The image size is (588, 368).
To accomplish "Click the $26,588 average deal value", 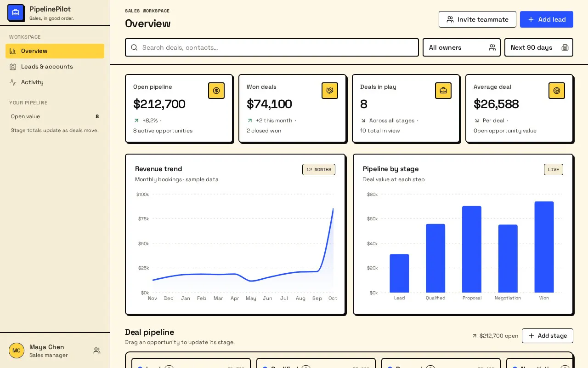I will [496, 104].
